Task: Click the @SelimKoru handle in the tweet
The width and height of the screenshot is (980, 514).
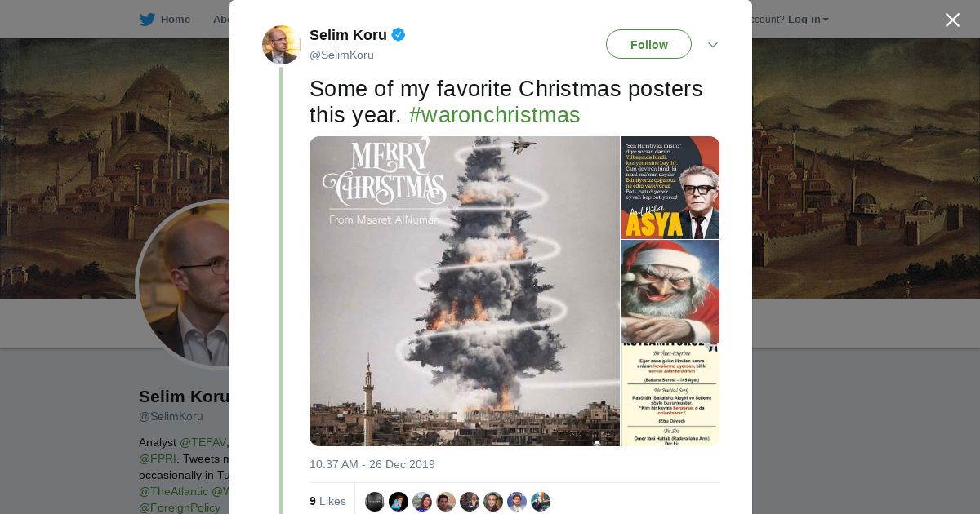Action: (341, 55)
